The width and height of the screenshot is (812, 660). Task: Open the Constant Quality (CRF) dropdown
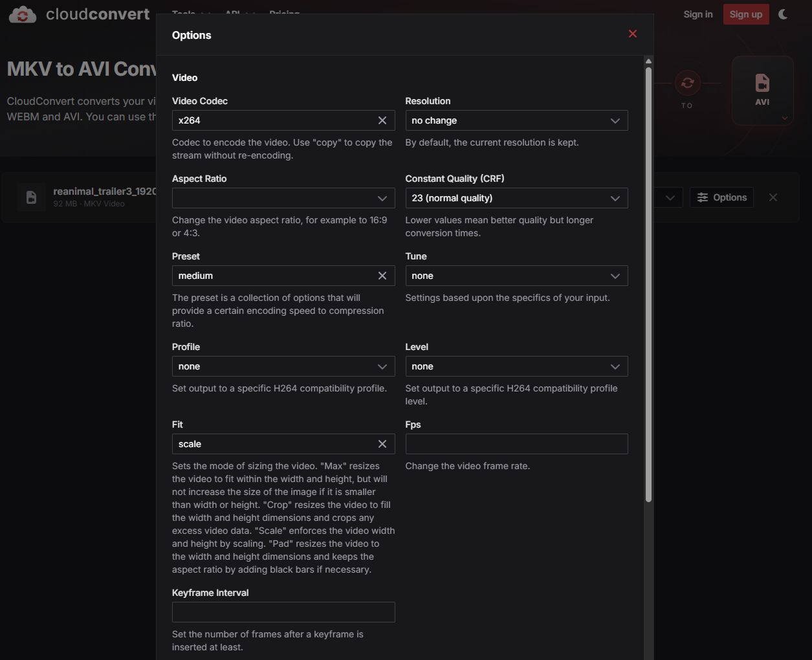click(x=516, y=198)
